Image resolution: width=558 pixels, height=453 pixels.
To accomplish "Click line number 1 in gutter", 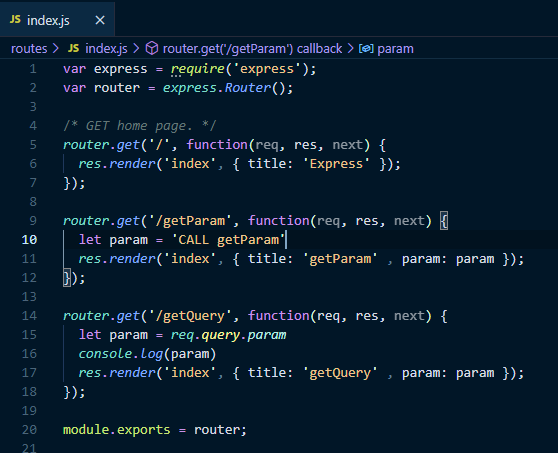I will [33, 69].
